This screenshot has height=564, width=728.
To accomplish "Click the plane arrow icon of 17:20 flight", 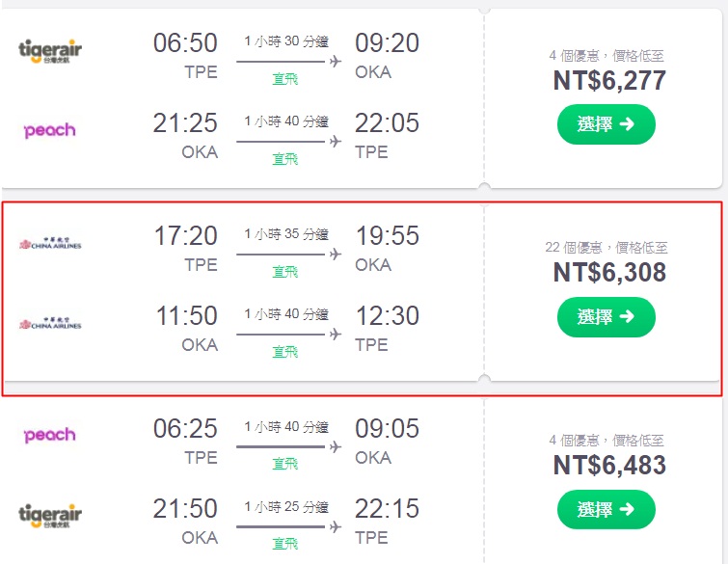I will [x=335, y=255].
